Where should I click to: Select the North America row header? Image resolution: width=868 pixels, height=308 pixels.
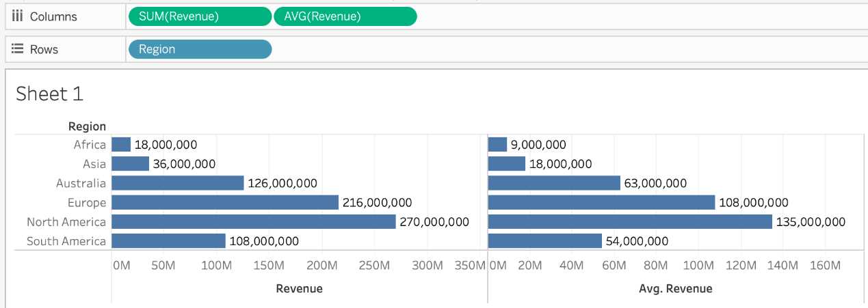point(66,222)
